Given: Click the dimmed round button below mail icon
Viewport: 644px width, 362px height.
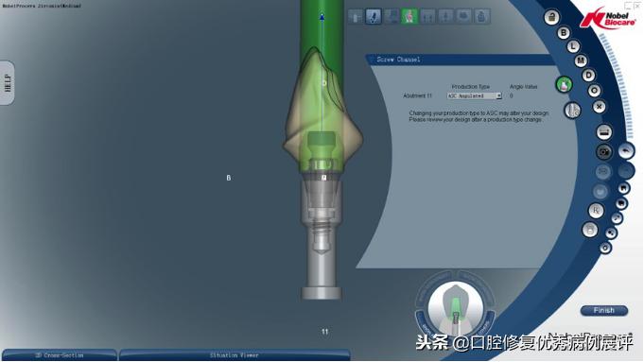Looking at the screenshot, I should (x=600, y=191).
